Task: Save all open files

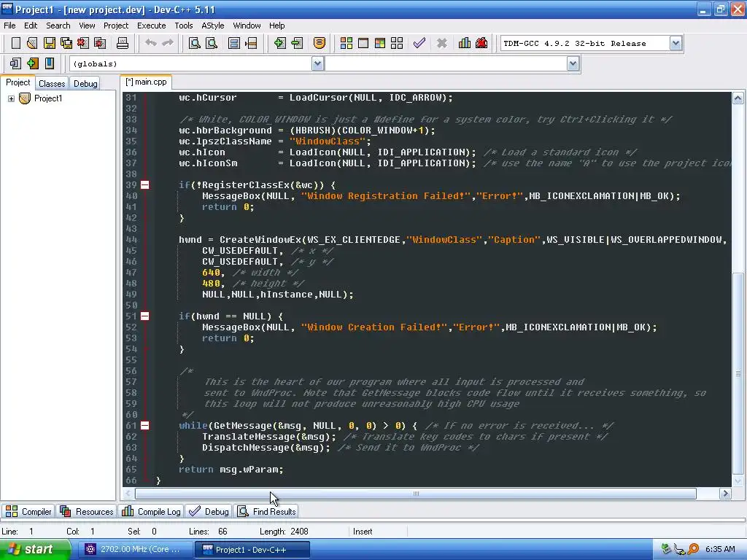Action: click(66, 43)
